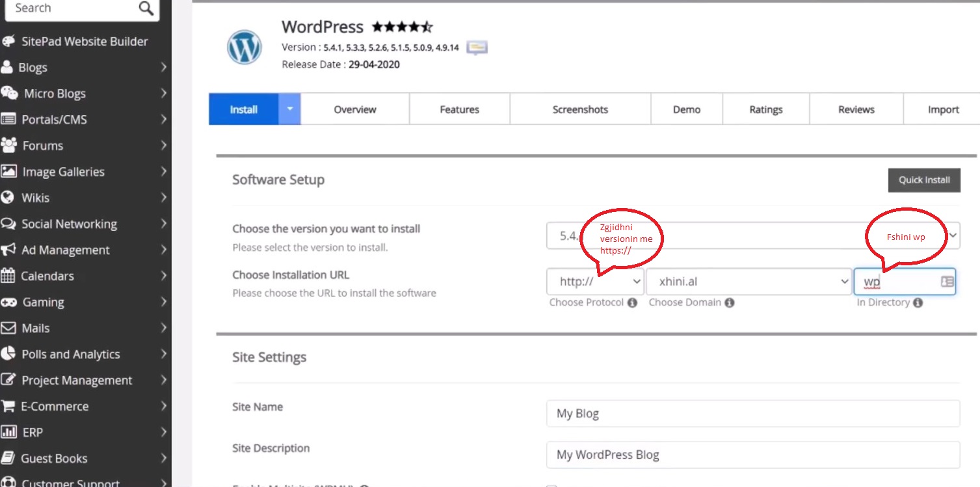Click the Micro Blogs chat icon
The width and height of the screenshot is (980, 487).
coord(10,93)
